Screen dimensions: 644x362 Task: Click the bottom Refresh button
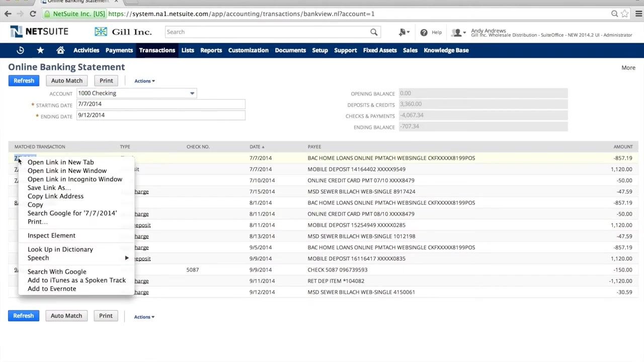(23, 316)
